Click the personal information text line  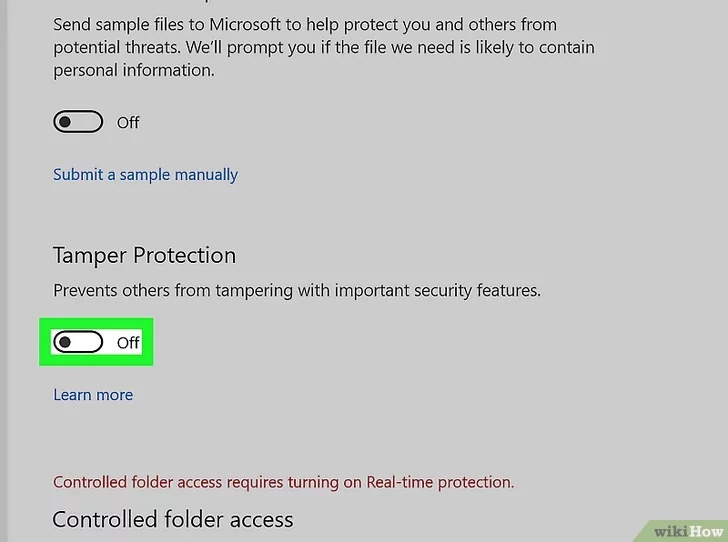134,71
